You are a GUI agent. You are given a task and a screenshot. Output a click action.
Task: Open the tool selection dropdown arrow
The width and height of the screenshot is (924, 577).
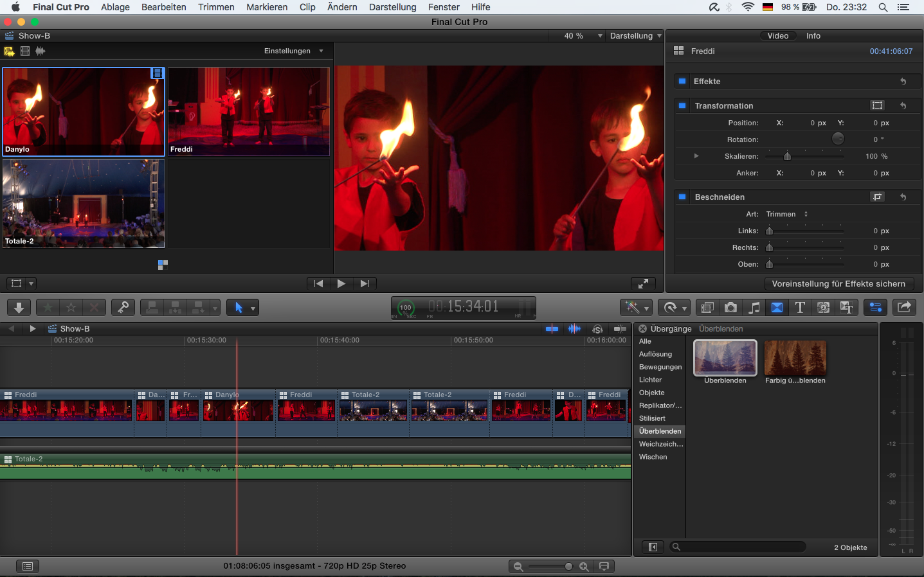point(253,308)
